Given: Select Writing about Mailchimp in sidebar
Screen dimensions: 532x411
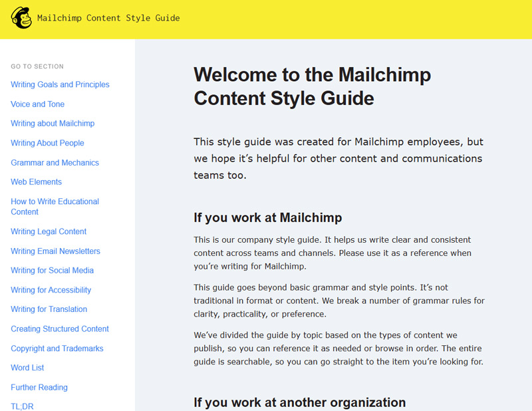Looking at the screenshot, I should [53, 124].
